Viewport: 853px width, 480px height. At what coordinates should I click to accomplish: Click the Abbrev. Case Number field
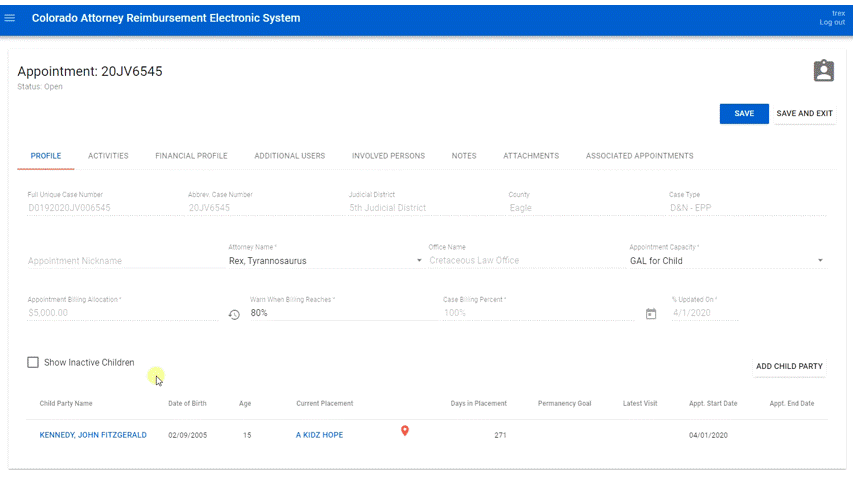[266, 208]
